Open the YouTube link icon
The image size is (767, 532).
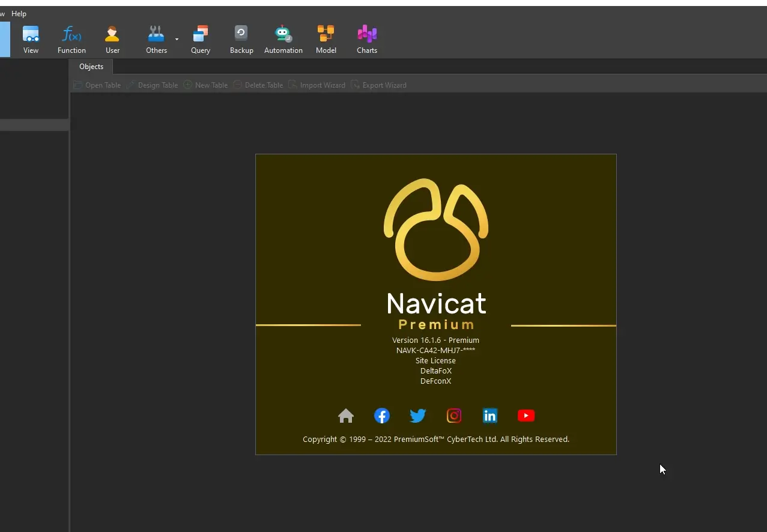coord(526,416)
